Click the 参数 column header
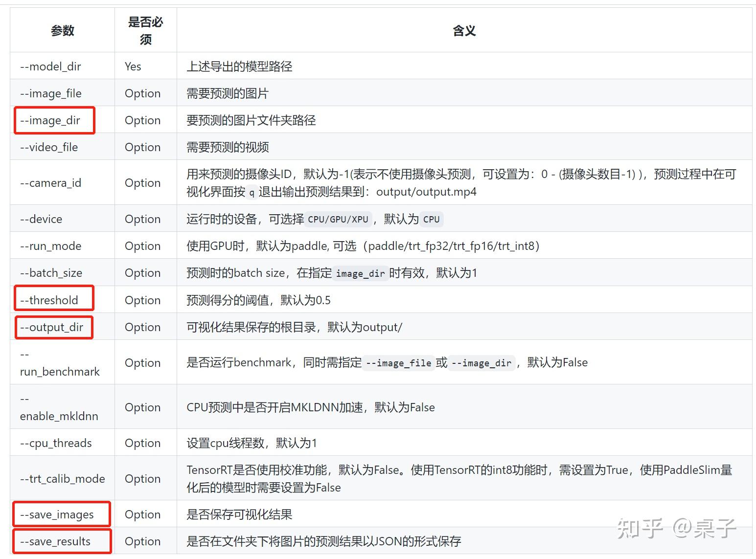The image size is (756, 559). pyautogui.click(x=62, y=30)
